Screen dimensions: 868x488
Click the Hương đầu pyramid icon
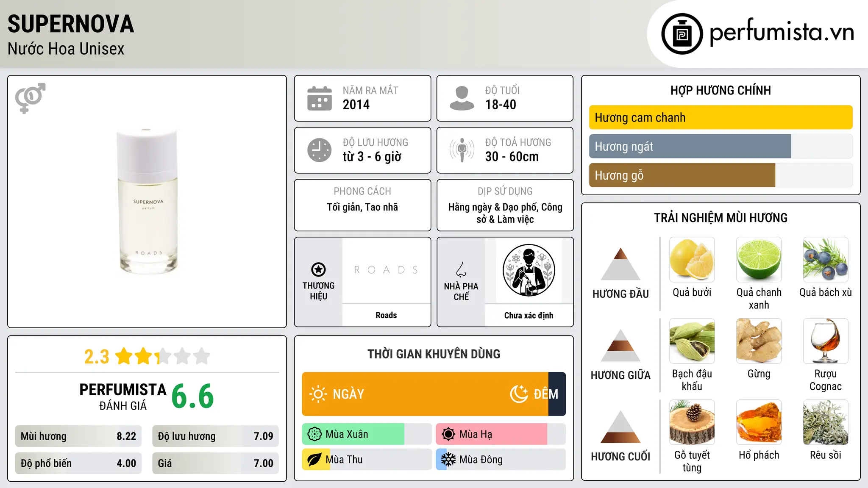click(x=620, y=264)
